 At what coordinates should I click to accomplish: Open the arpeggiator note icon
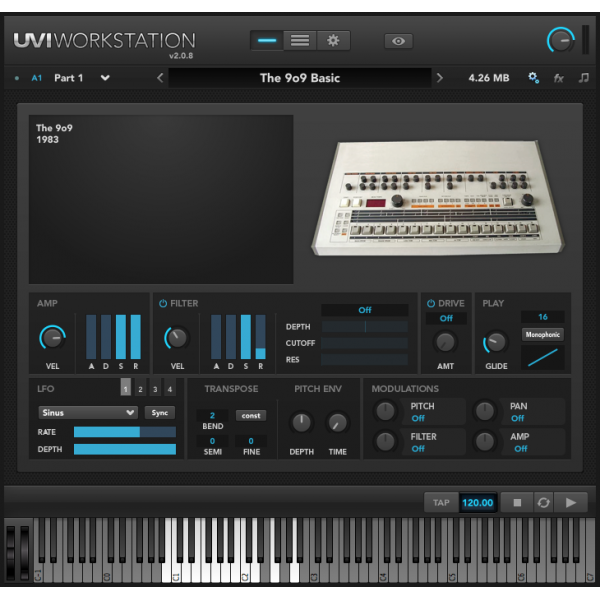coord(584,78)
